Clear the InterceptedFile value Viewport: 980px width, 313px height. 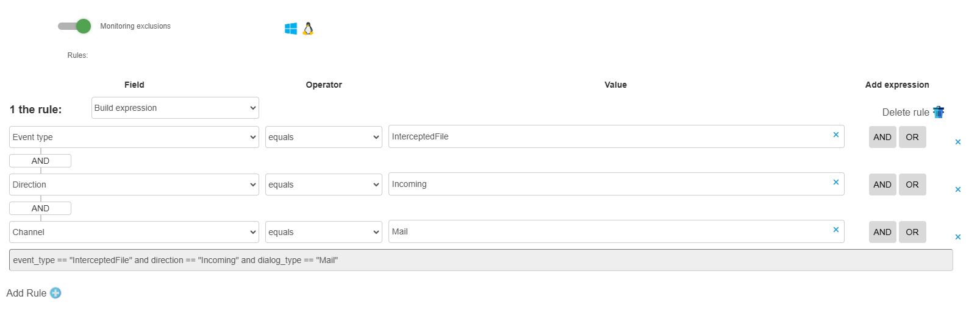[x=836, y=135]
